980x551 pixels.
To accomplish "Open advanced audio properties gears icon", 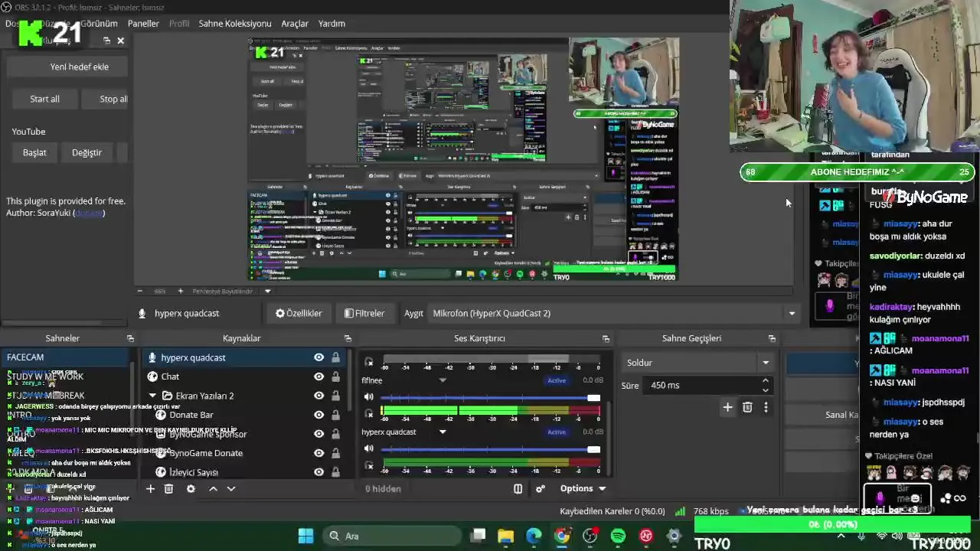I will (x=541, y=488).
